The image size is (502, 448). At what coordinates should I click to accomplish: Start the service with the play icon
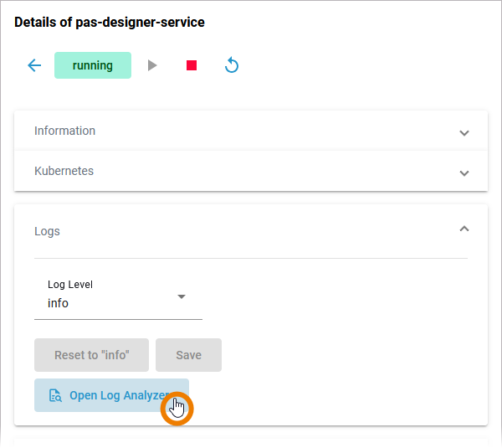(x=152, y=65)
